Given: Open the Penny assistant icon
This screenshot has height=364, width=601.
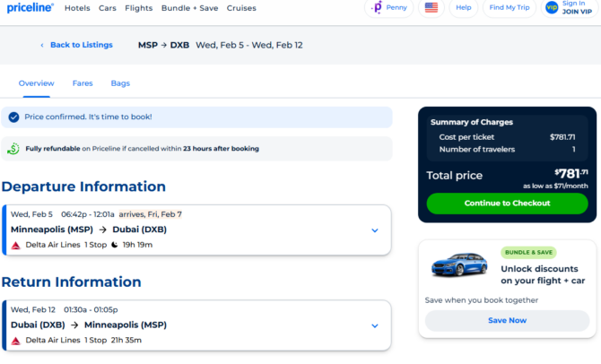Looking at the screenshot, I should tap(378, 7).
